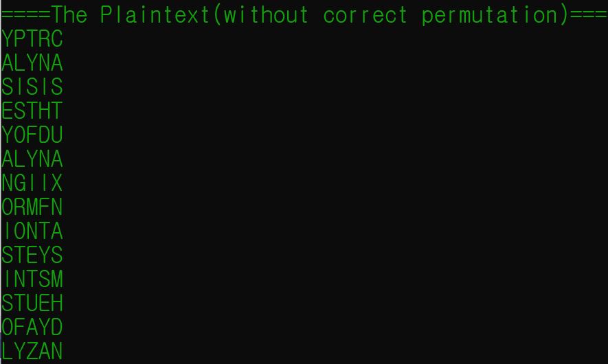Click the STEYS text line
This screenshot has width=608, height=364.
[32, 255]
